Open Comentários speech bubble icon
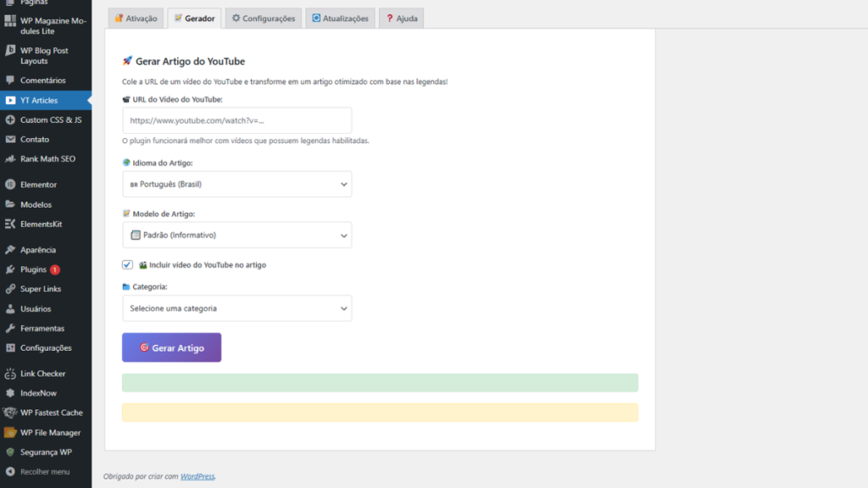 point(10,80)
